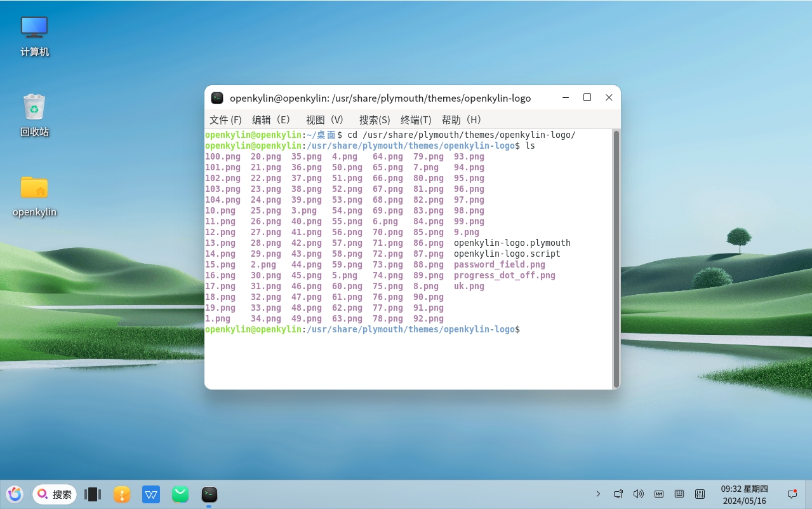Click the file name 2.png
This screenshot has height=509, width=812.
click(263, 264)
